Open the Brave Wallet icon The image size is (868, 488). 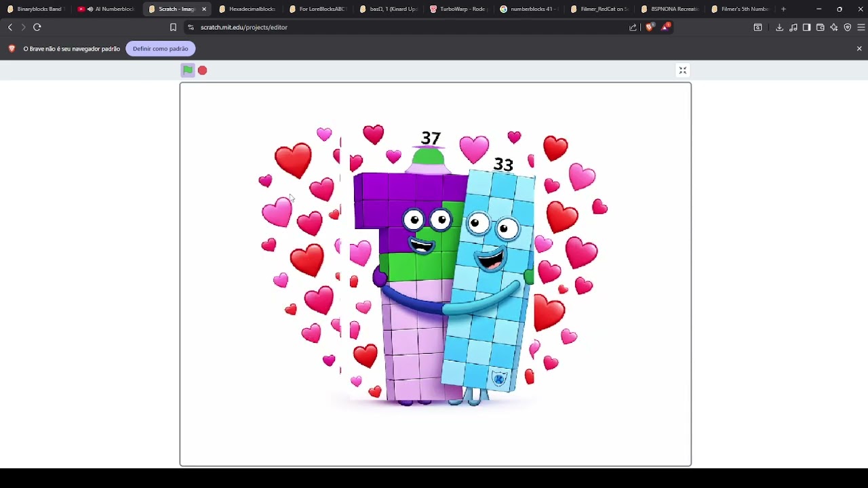click(x=820, y=27)
